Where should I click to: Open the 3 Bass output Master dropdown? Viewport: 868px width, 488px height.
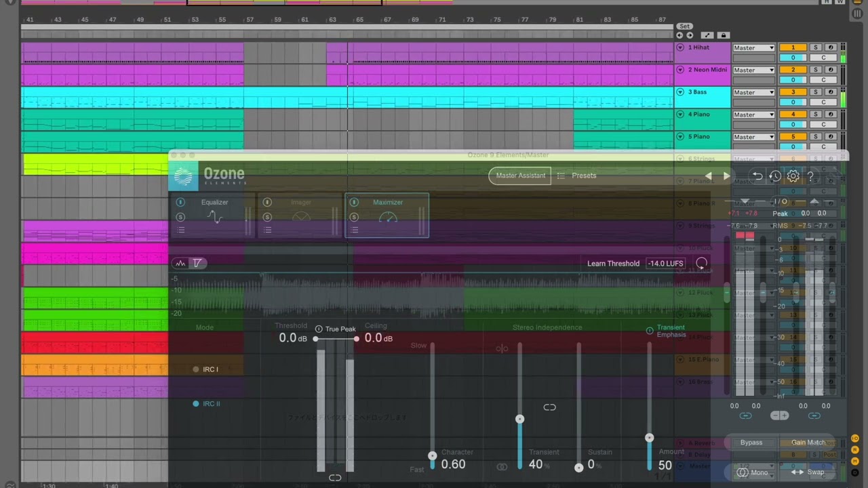coord(753,92)
